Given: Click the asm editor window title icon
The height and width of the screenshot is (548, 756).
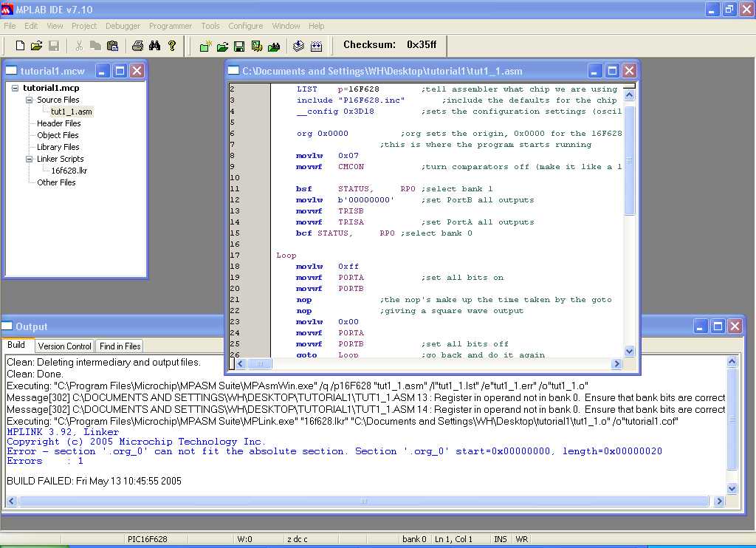Looking at the screenshot, I should pos(233,71).
